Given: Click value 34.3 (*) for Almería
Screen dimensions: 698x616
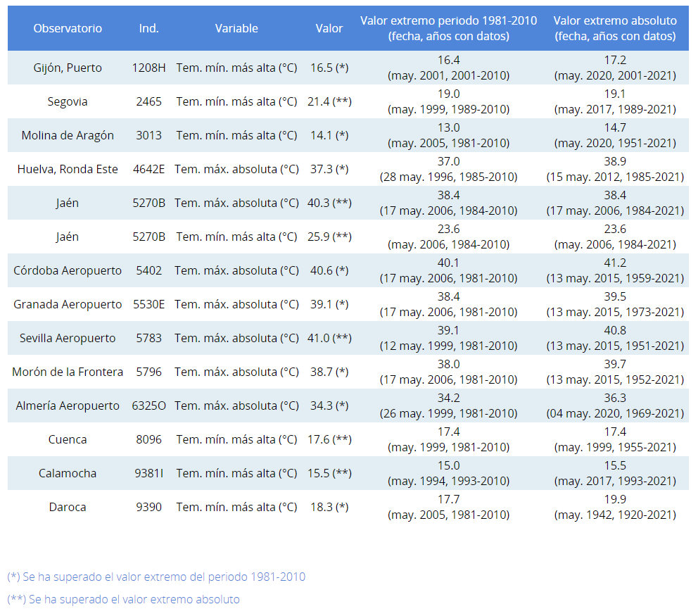Looking at the screenshot, I should 329,406.
